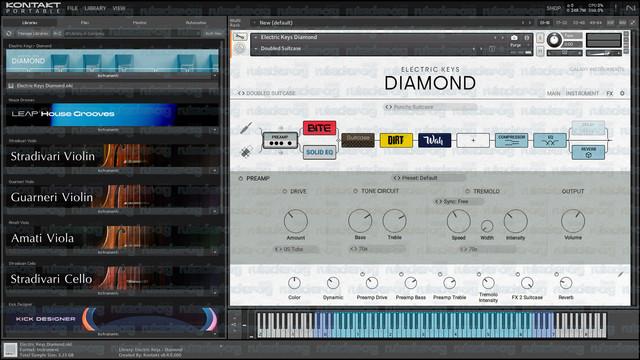Screen dimensions: 640x360
Task: Select the COMPRESSOR module
Action: click(511, 140)
